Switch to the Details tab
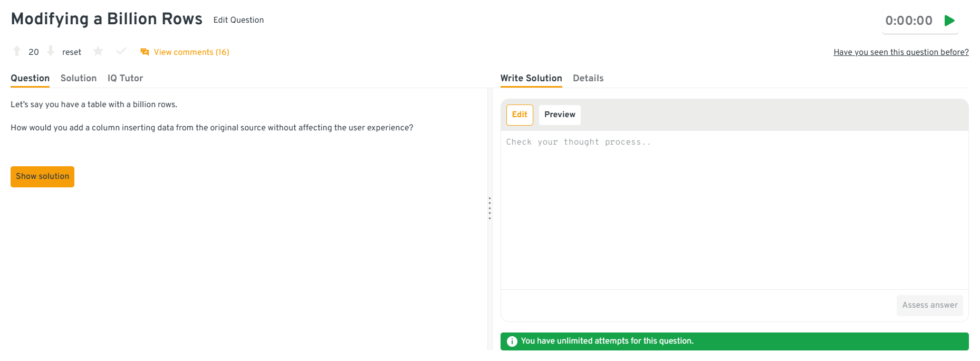This screenshot has width=980, height=361. 588,78
